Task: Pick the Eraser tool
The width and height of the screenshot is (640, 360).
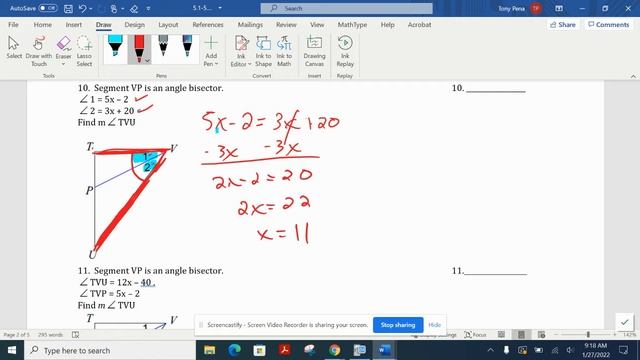Action: (63, 47)
